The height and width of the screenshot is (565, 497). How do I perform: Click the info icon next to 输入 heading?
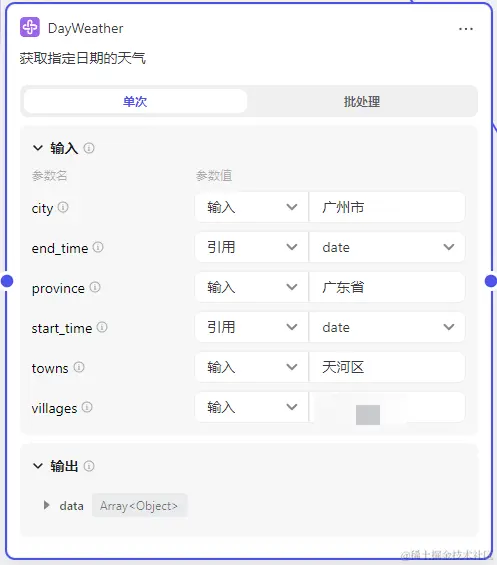click(x=89, y=148)
